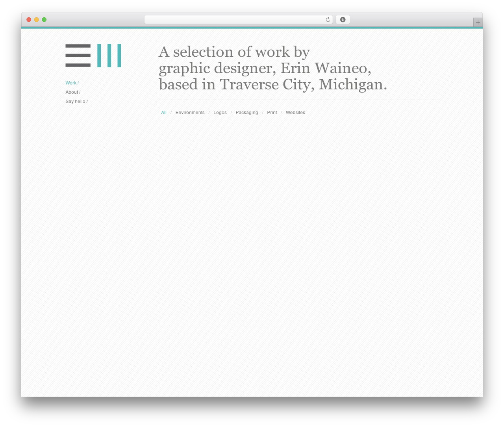The image size is (504, 427).
Task: Filter the portfolio by Websites
Action: (x=295, y=113)
